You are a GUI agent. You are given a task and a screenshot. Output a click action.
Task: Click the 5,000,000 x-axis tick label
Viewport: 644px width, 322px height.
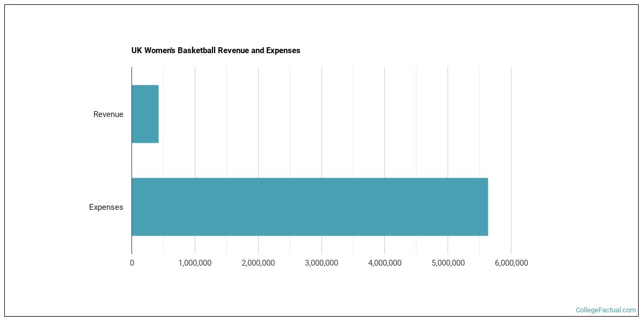pos(448,263)
